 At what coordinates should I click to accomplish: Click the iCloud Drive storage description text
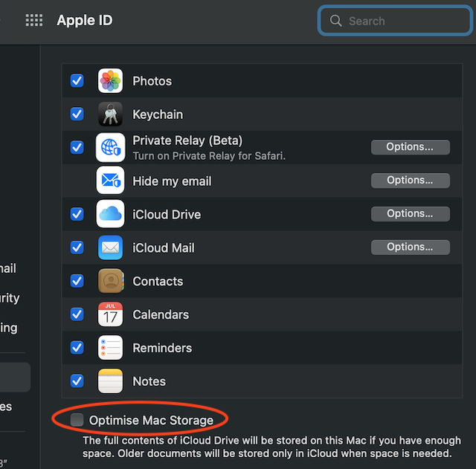(271, 447)
